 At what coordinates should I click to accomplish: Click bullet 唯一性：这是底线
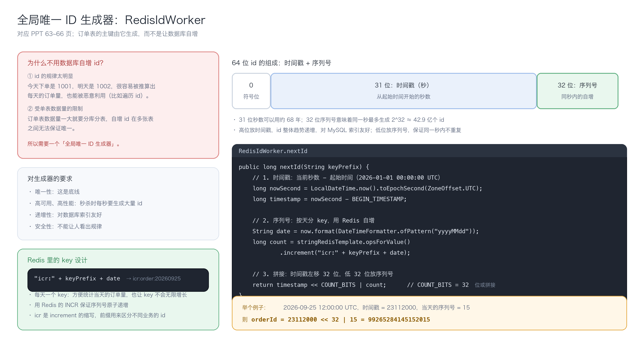point(57,192)
